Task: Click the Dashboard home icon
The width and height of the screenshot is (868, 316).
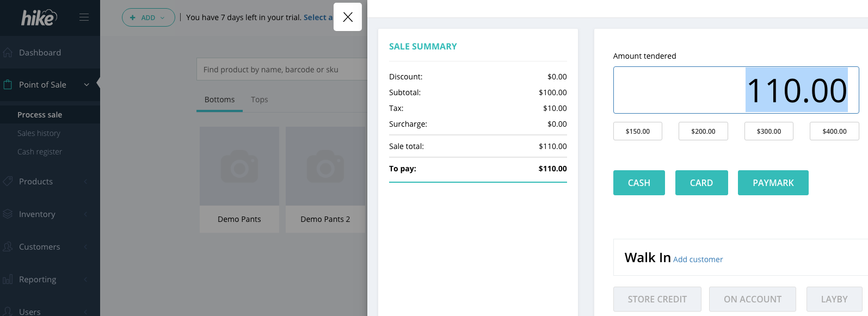Action: point(8,53)
